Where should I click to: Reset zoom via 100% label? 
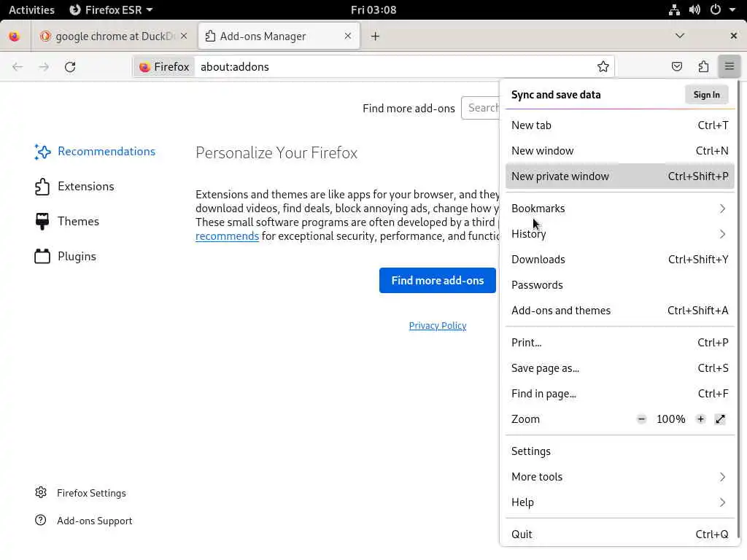671,419
